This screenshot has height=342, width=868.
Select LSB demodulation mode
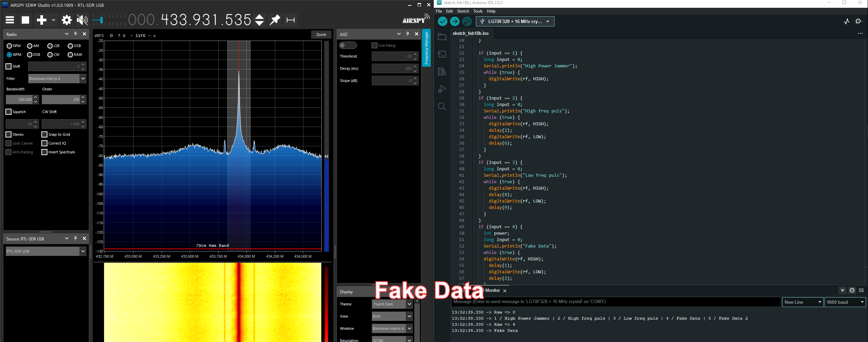click(x=54, y=46)
